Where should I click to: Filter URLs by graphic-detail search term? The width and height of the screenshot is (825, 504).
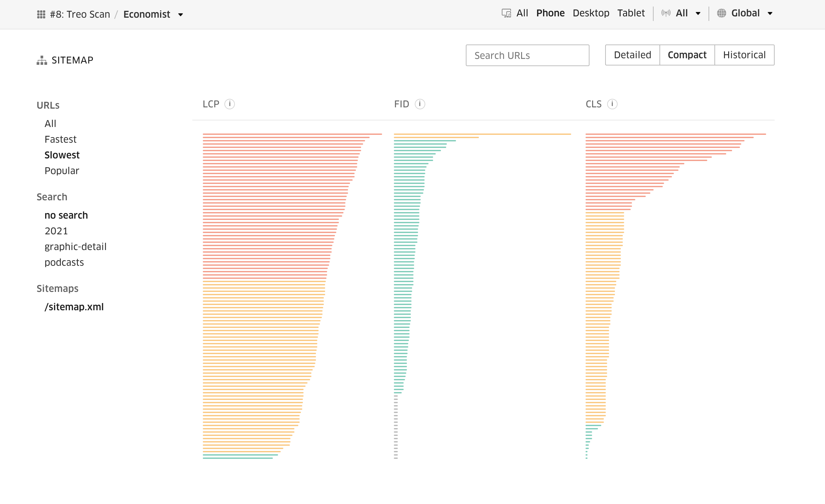(x=75, y=246)
